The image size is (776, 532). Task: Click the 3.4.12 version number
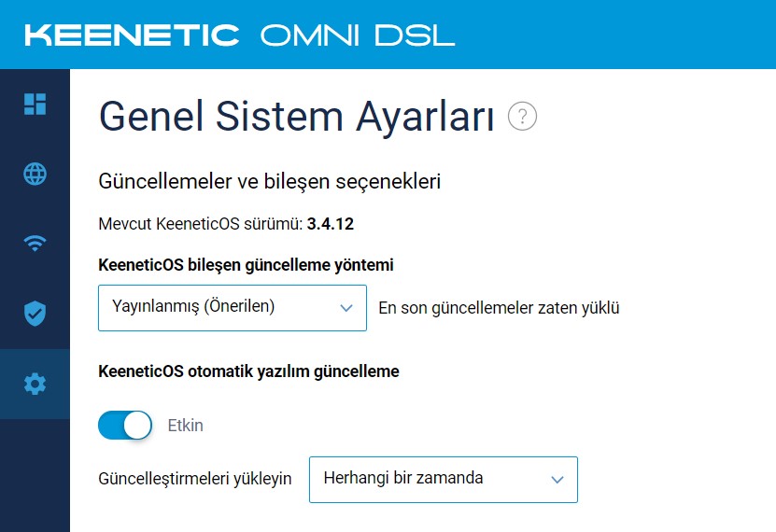pos(330,224)
